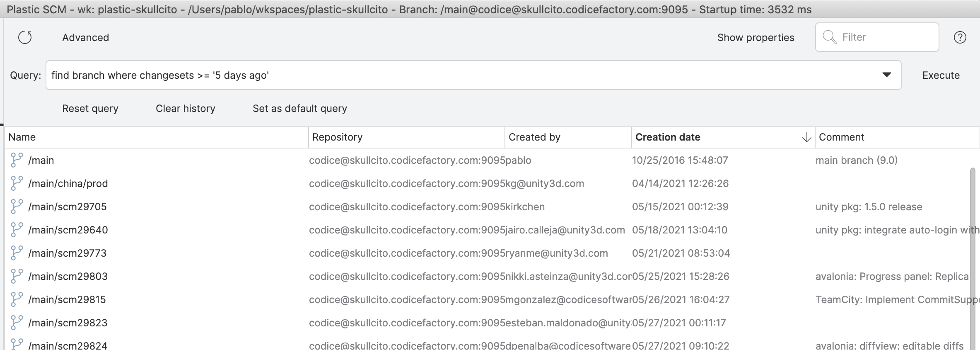980x350 pixels.
Task: Click the branch icon for /main/china/prod
Action: tap(17, 183)
